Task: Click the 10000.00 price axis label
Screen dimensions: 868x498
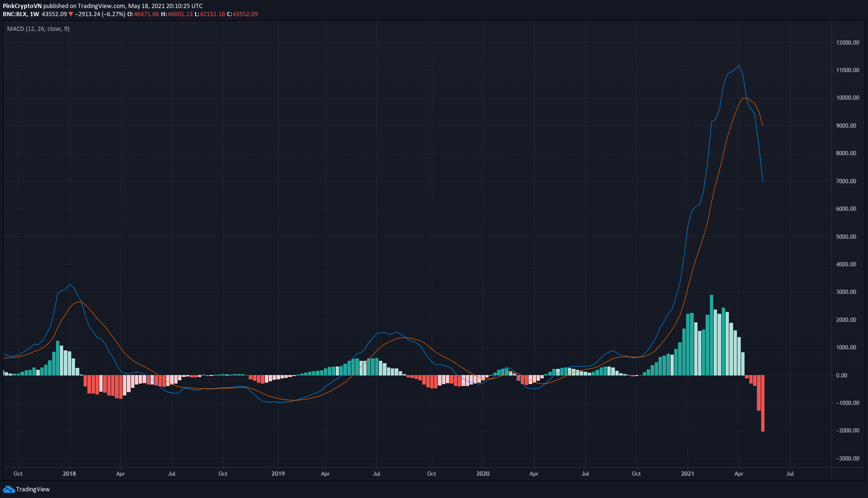Action: click(848, 98)
